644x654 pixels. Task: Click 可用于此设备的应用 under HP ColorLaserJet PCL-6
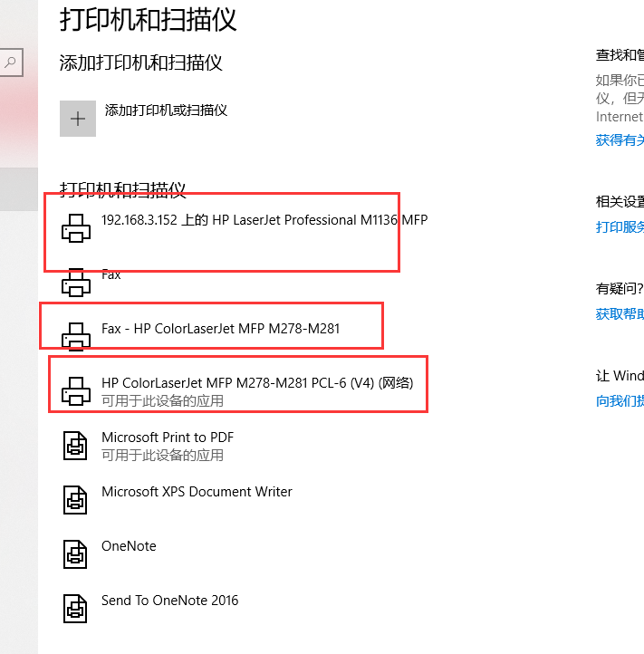(163, 401)
